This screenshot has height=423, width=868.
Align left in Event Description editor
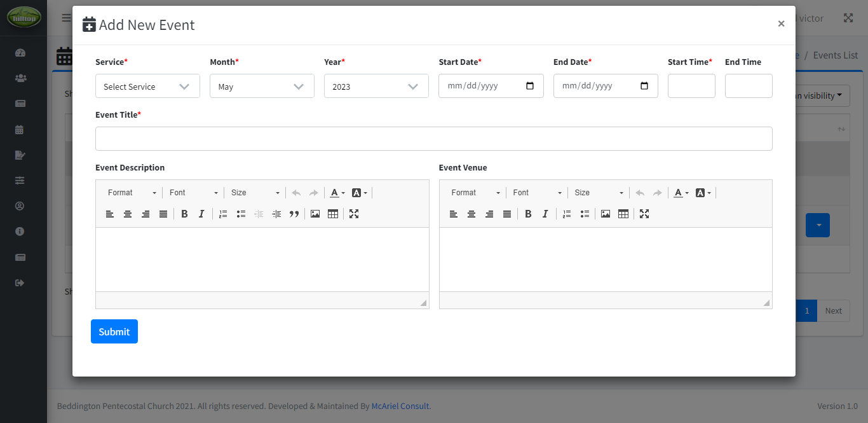coord(110,214)
